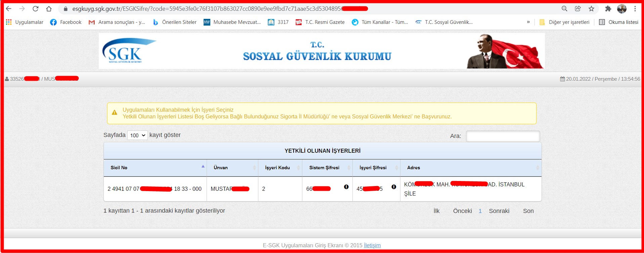Click the info icon beside Sistem Şifresi value
Screen dimensions: 644x253
click(346, 187)
